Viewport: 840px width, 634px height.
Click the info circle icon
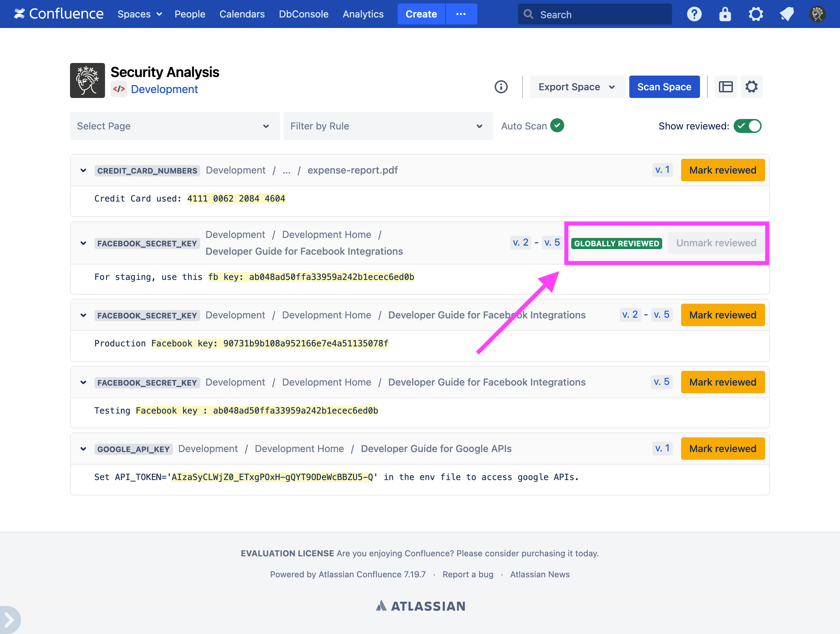501,87
